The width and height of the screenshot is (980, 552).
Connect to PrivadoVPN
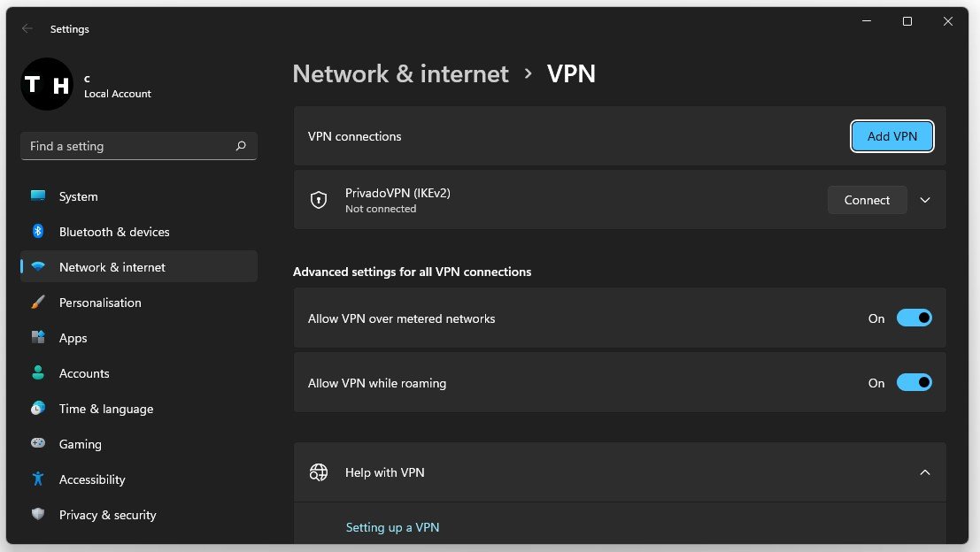(x=867, y=200)
